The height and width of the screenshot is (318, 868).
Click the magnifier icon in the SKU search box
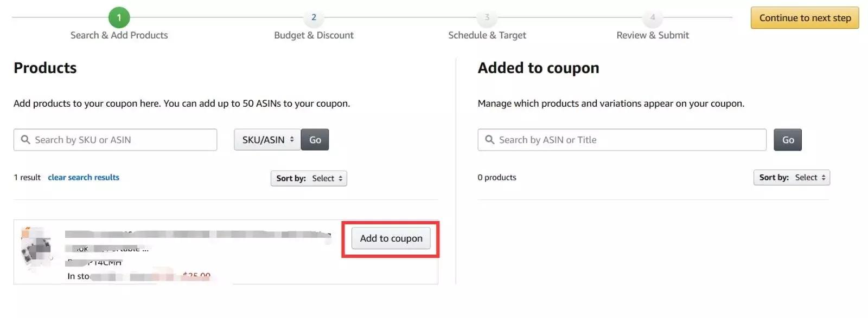(25, 139)
